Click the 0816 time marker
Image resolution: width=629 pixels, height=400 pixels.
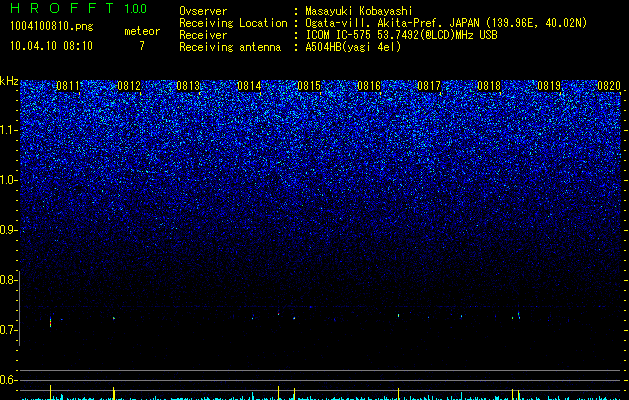point(369,86)
